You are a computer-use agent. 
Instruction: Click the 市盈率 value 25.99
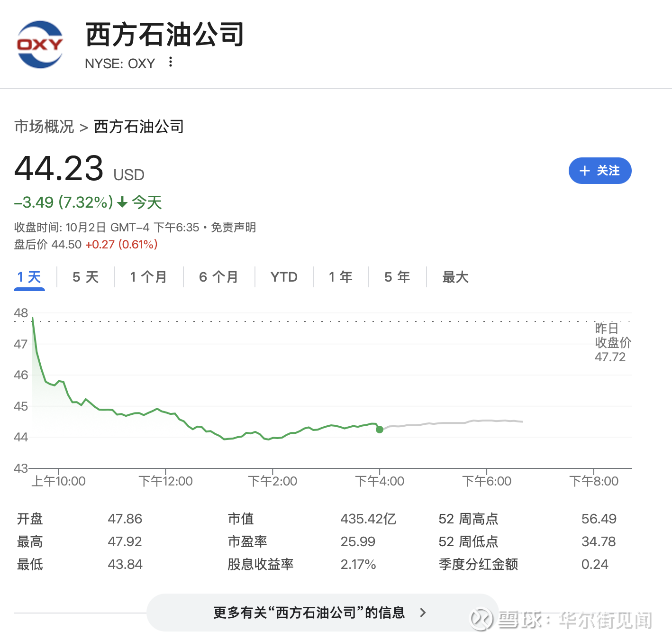click(358, 541)
